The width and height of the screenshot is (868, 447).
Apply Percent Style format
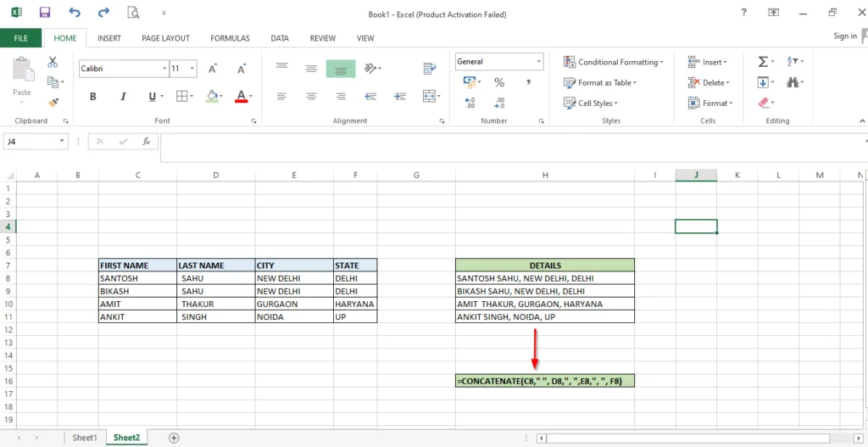tap(499, 82)
